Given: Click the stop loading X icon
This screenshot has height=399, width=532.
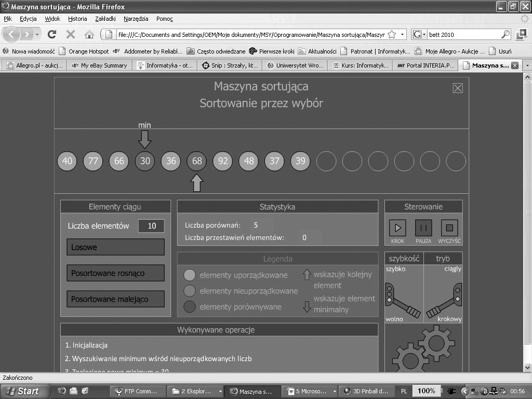Looking at the screenshot, I should point(71,34).
